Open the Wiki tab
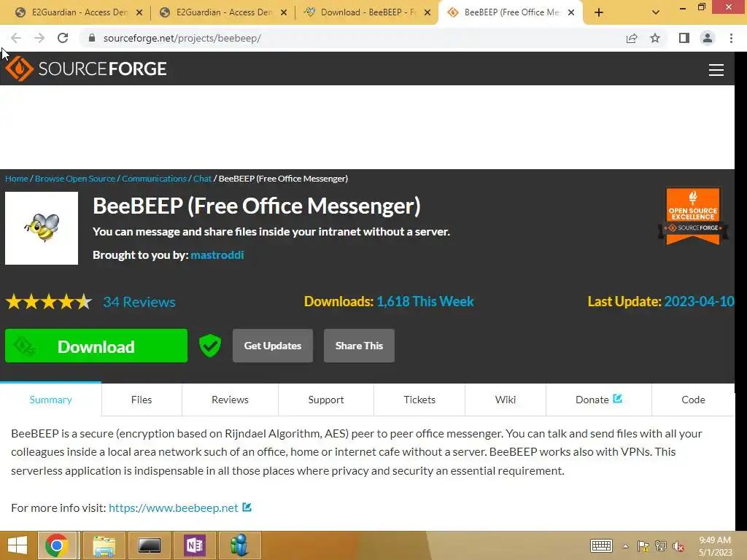The image size is (747, 560). 506,400
